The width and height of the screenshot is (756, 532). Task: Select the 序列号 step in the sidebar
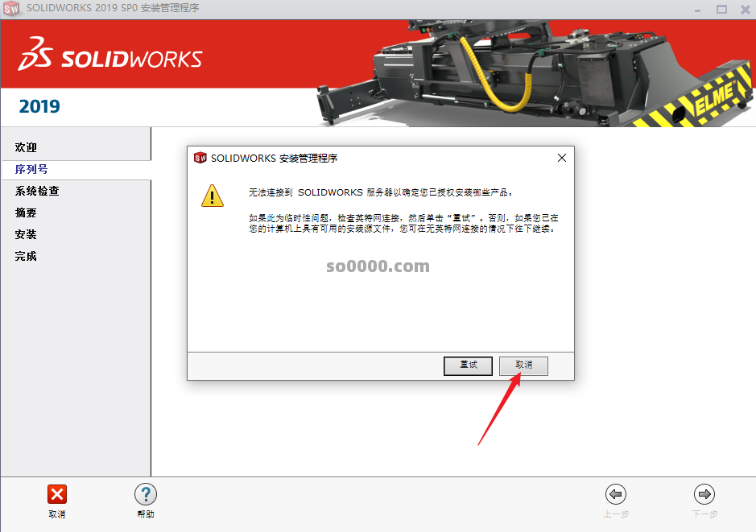point(31,169)
